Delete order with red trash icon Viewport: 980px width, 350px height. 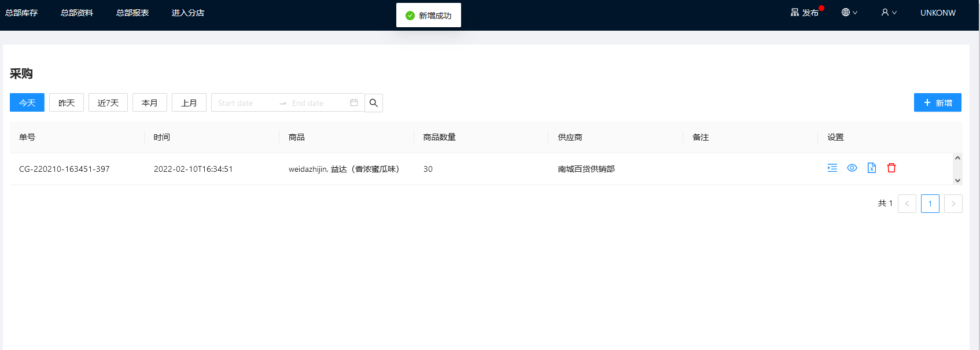click(x=891, y=168)
